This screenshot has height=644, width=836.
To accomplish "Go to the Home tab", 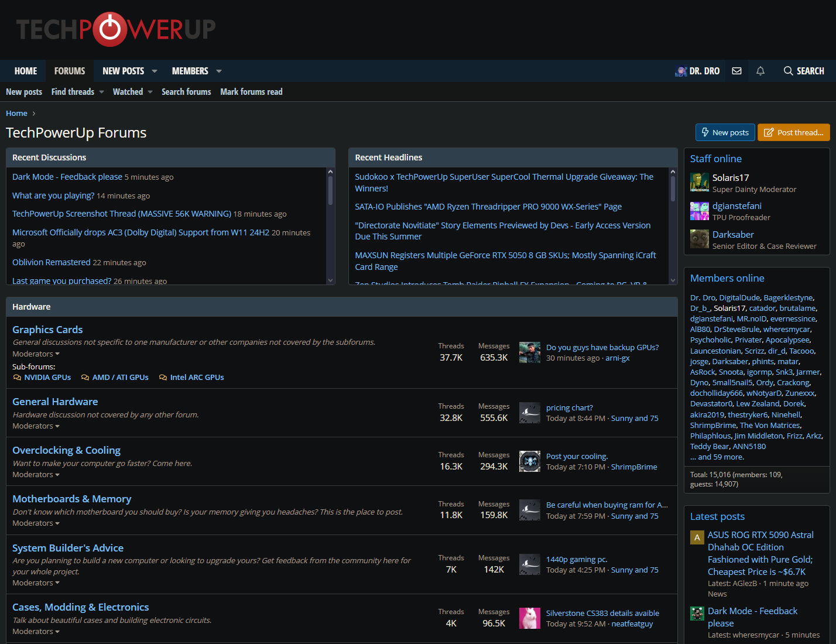I will tap(26, 71).
